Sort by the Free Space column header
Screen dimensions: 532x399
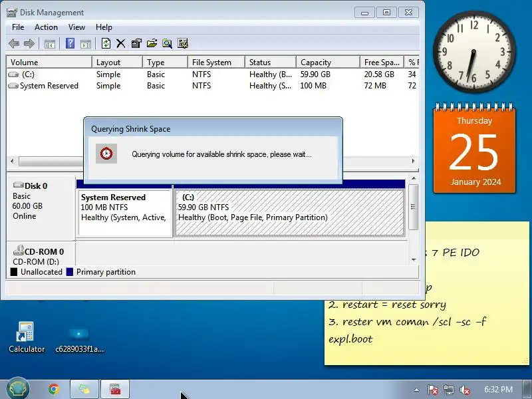(382, 63)
